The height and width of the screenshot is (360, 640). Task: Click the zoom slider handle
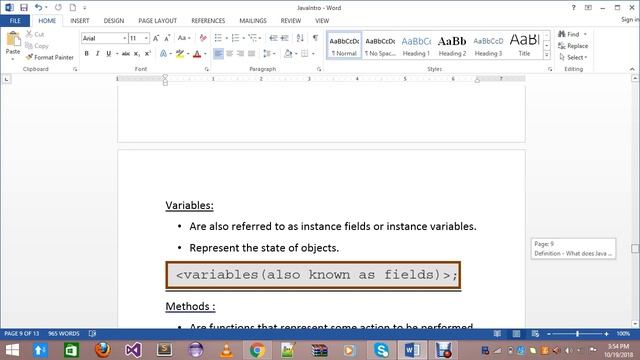point(578,334)
